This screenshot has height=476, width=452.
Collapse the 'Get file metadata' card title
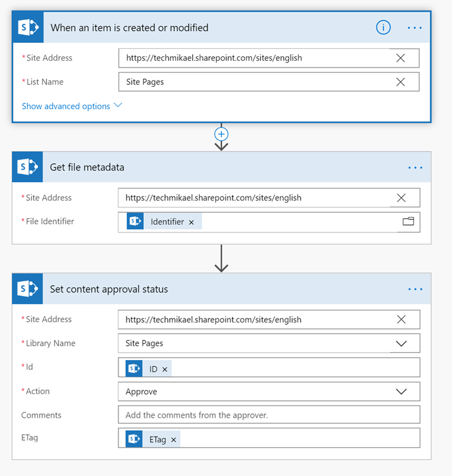click(87, 167)
